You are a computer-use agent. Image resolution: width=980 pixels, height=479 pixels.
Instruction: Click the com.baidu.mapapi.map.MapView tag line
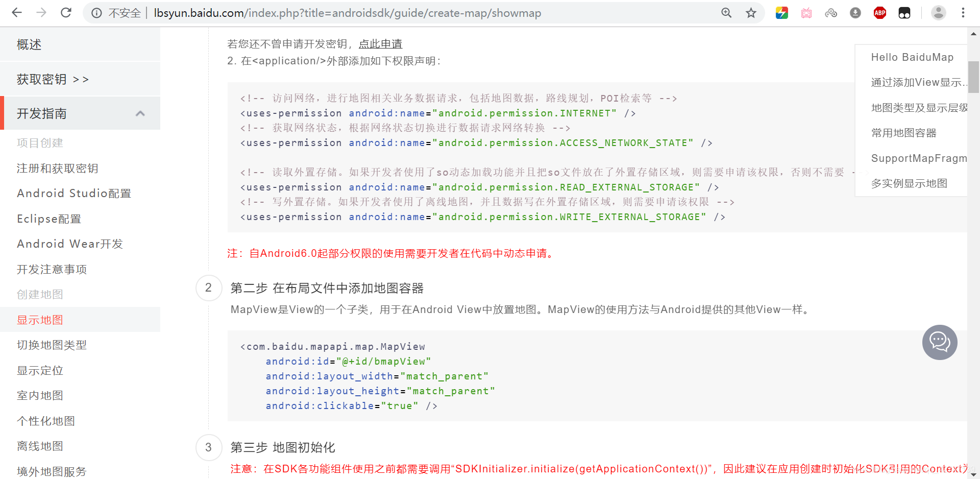[333, 347]
